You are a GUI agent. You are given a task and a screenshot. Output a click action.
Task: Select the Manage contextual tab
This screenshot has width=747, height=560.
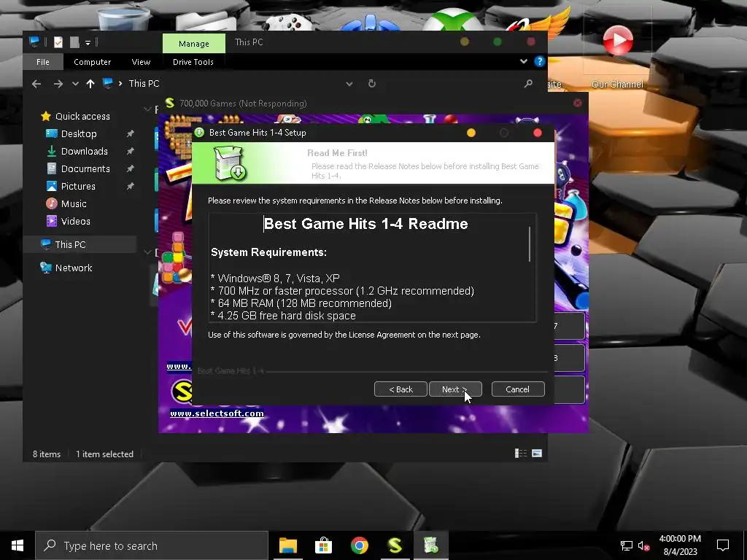(x=194, y=43)
